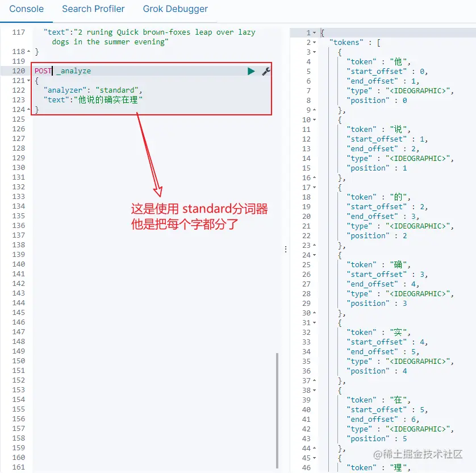The height and width of the screenshot is (473, 476).
Task: Place cursor on POST _analyze line
Action: pos(63,71)
